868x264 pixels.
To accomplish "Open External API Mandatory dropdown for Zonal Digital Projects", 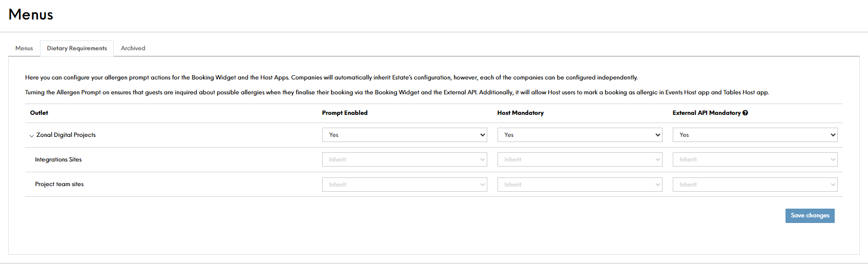I will pyautogui.click(x=755, y=135).
